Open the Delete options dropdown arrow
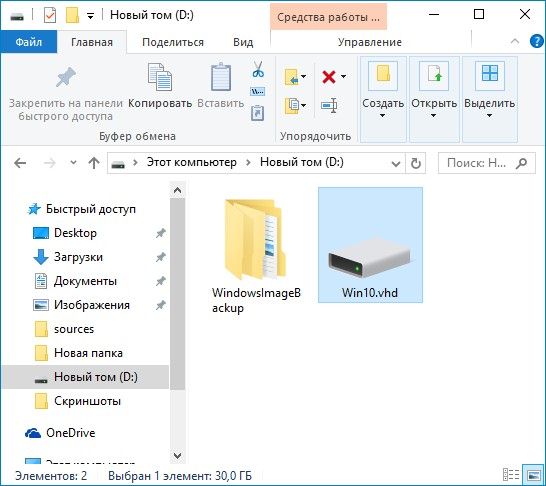Viewport: 546px width, 486px height. (343, 76)
